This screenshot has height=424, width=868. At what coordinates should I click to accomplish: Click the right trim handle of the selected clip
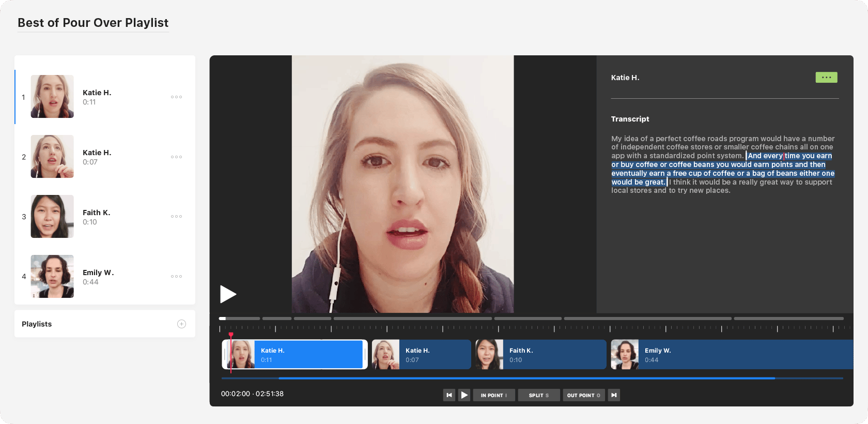coord(365,354)
